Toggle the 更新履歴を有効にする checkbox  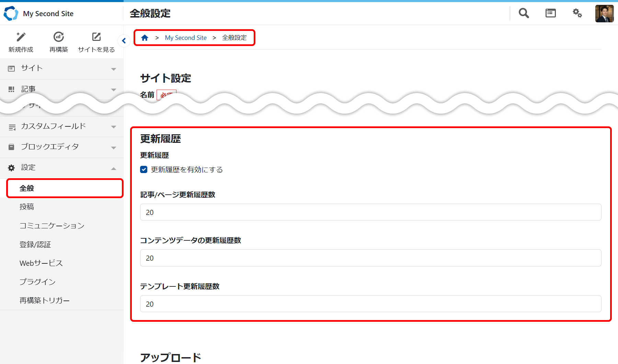point(144,170)
